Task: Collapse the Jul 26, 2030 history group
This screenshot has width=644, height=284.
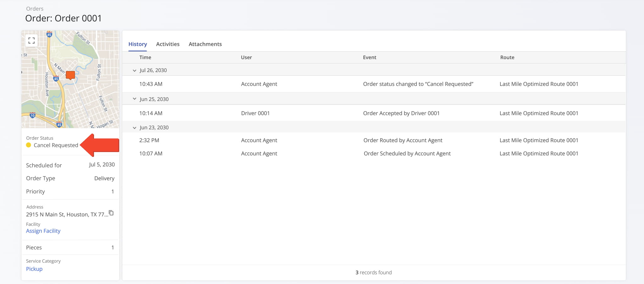Action: pos(135,70)
